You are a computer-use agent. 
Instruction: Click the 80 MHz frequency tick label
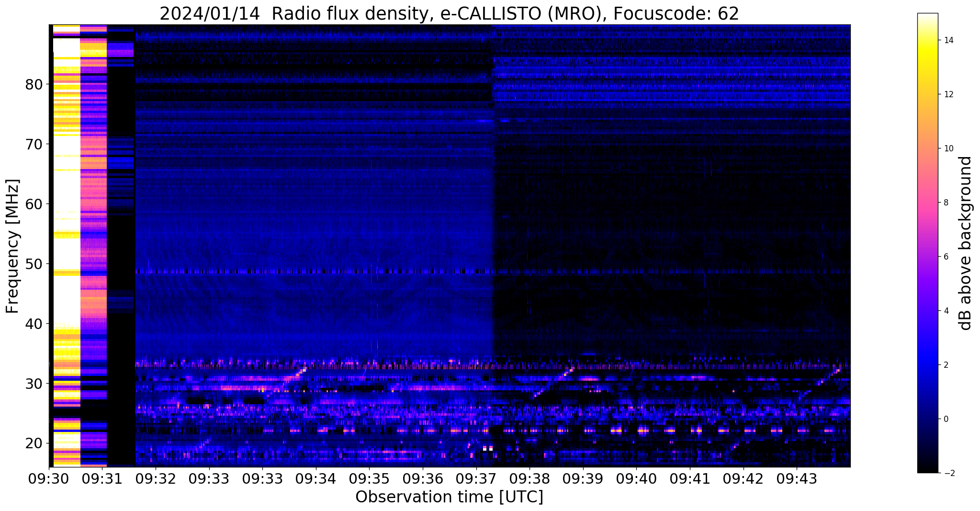click(34, 84)
